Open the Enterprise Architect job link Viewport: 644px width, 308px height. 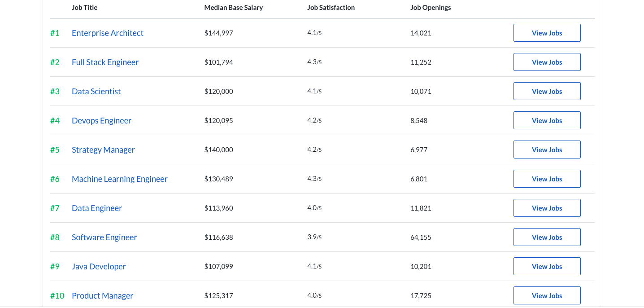(108, 33)
